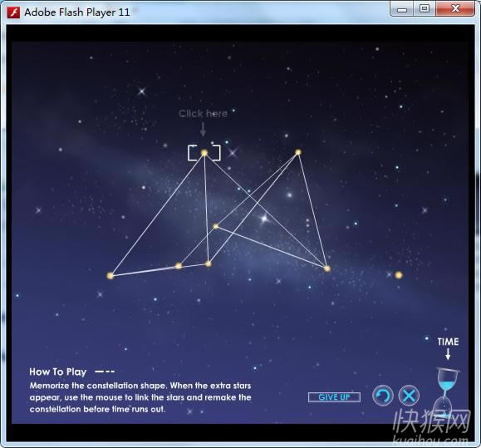The width and height of the screenshot is (481, 448).
Task: Select the top-right golden constellation star
Action: tap(298, 152)
